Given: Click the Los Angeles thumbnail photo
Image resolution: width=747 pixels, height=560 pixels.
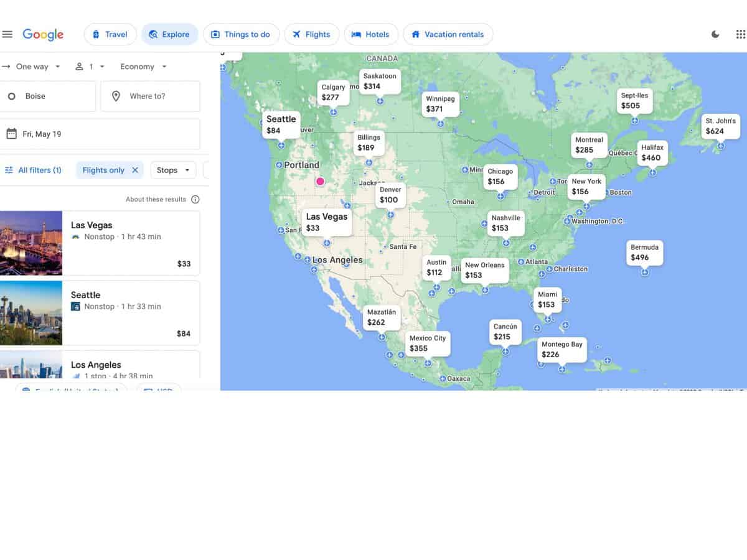Looking at the screenshot, I should [31, 365].
